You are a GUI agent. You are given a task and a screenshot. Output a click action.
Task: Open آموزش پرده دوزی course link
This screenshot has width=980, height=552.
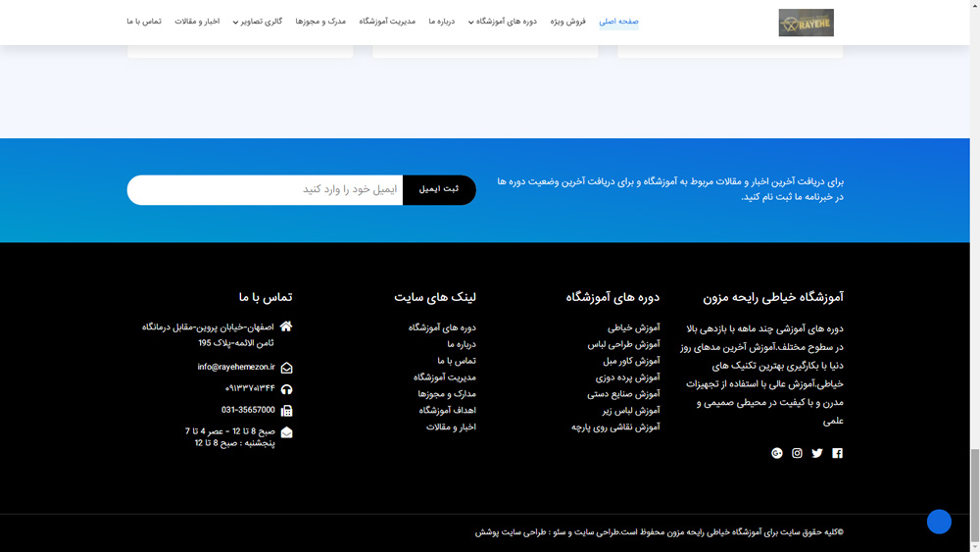tap(627, 377)
